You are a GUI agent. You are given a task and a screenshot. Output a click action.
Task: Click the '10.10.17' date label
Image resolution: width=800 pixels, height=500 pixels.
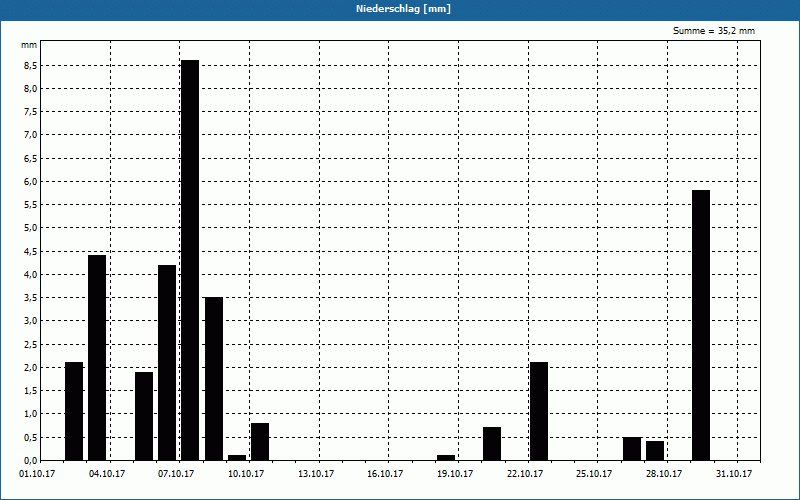pyautogui.click(x=246, y=474)
